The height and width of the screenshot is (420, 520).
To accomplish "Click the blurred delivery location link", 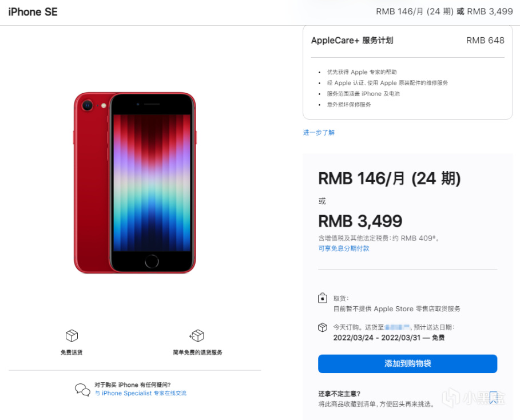I will pos(397,327).
